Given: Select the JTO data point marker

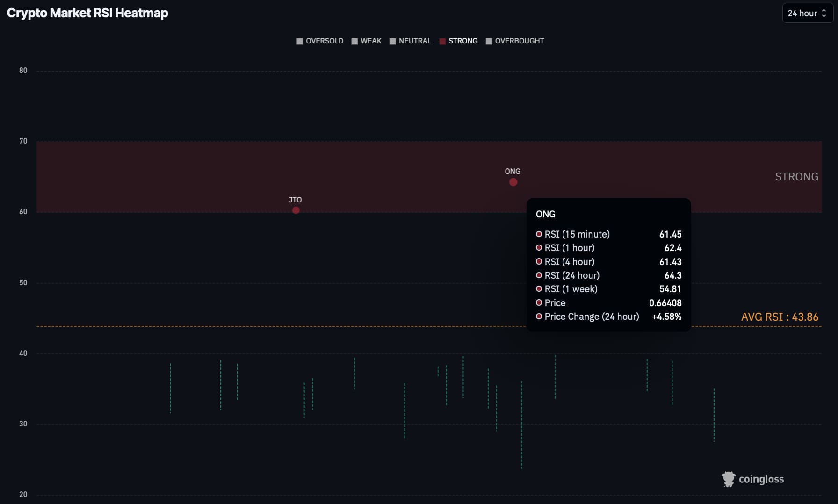Looking at the screenshot, I should (x=296, y=210).
